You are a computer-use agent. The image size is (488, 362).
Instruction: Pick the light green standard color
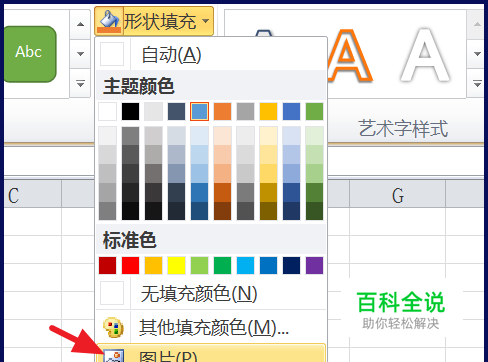pos(199,265)
